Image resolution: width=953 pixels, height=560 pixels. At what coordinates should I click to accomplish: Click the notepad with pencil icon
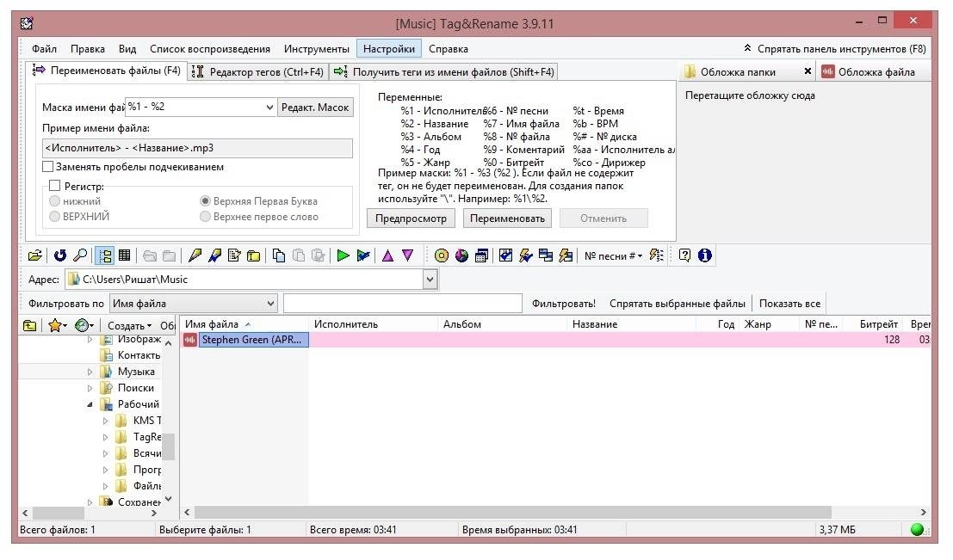pos(234,255)
